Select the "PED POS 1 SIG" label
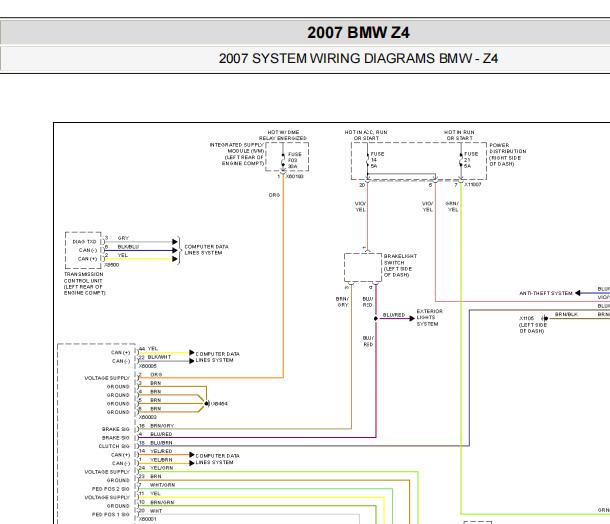 [110, 514]
